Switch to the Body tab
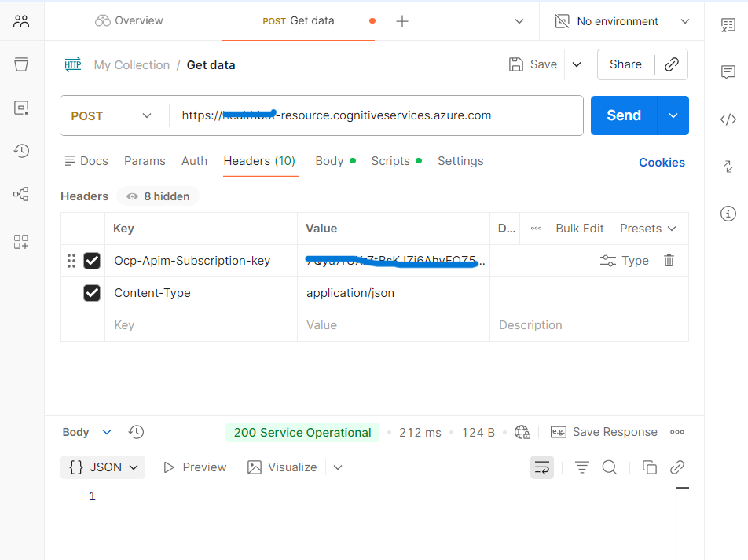This screenshot has width=748, height=560. [x=330, y=161]
